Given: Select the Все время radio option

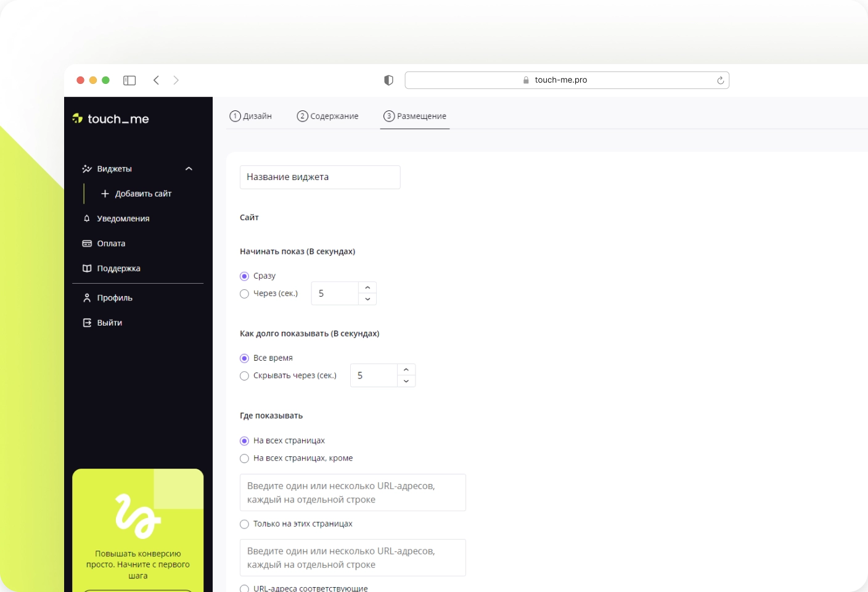Looking at the screenshot, I should (x=244, y=358).
